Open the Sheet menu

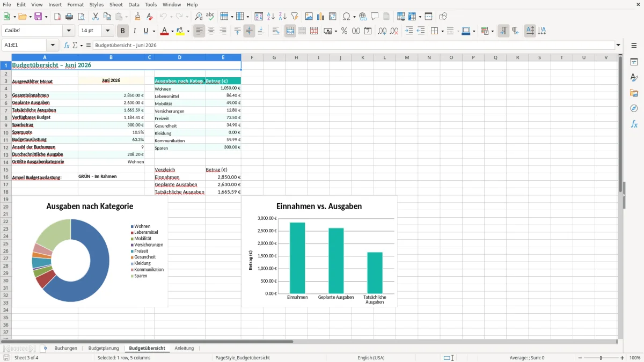[x=116, y=4]
